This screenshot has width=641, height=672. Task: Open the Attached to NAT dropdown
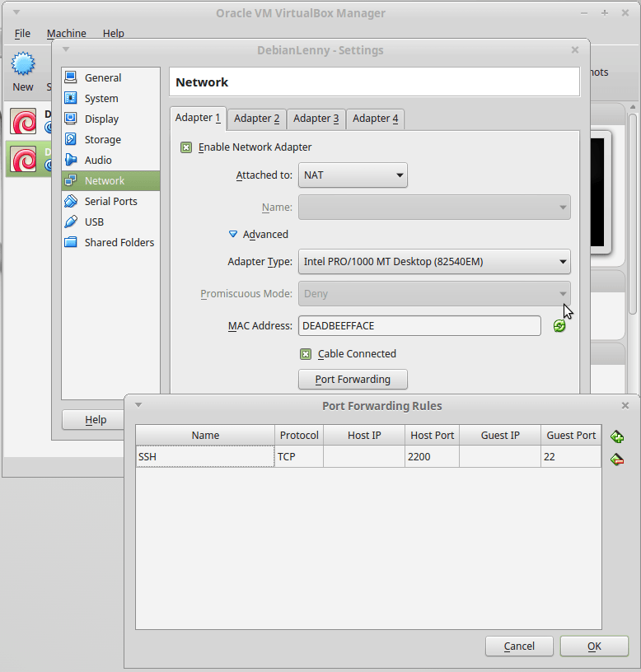[x=353, y=175]
